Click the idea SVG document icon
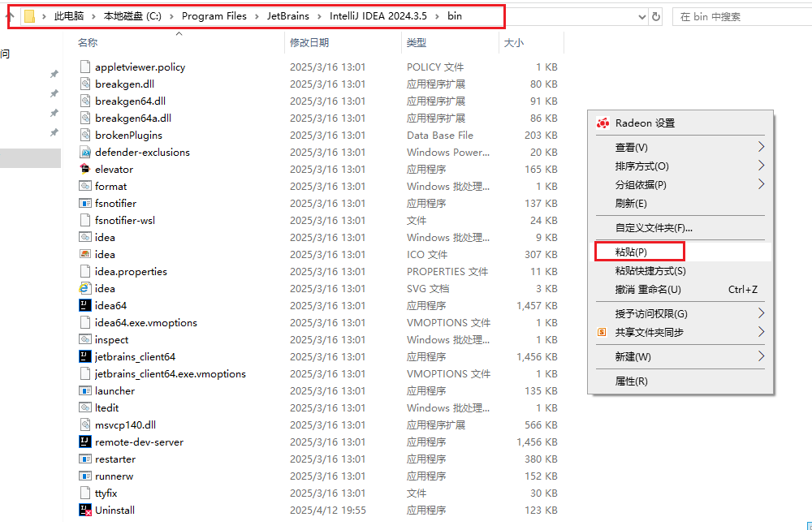812x530 pixels. pyautogui.click(x=84, y=288)
